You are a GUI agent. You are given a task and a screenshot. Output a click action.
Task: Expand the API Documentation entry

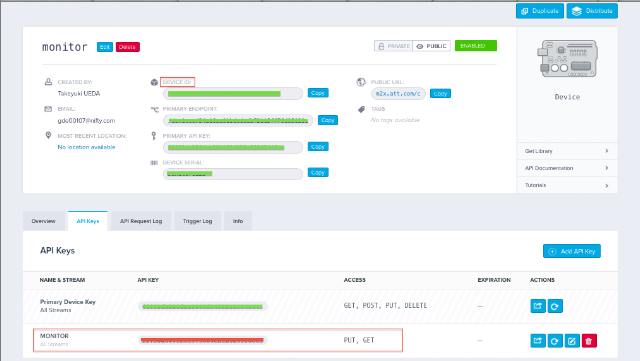pyautogui.click(x=567, y=168)
